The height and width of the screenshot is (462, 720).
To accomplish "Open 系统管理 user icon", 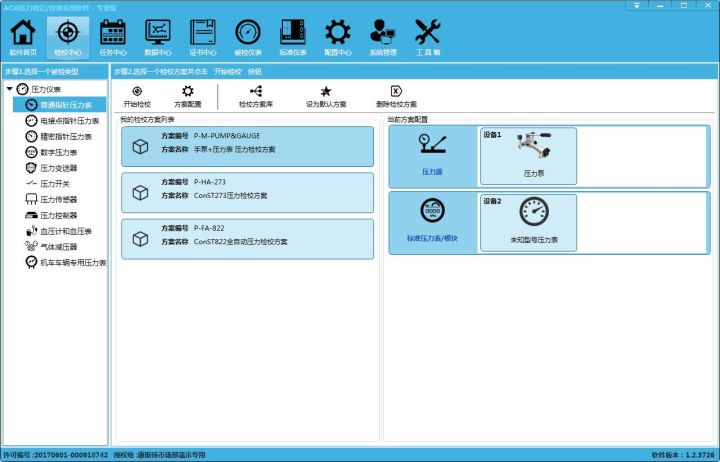I will [x=383, y=36].
